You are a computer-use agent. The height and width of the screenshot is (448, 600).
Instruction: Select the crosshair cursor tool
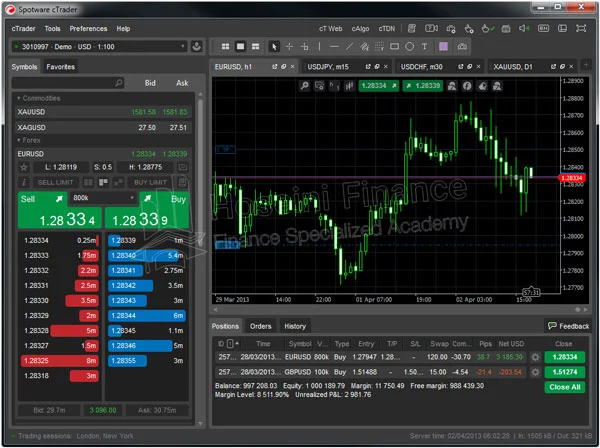coord(289,47)
